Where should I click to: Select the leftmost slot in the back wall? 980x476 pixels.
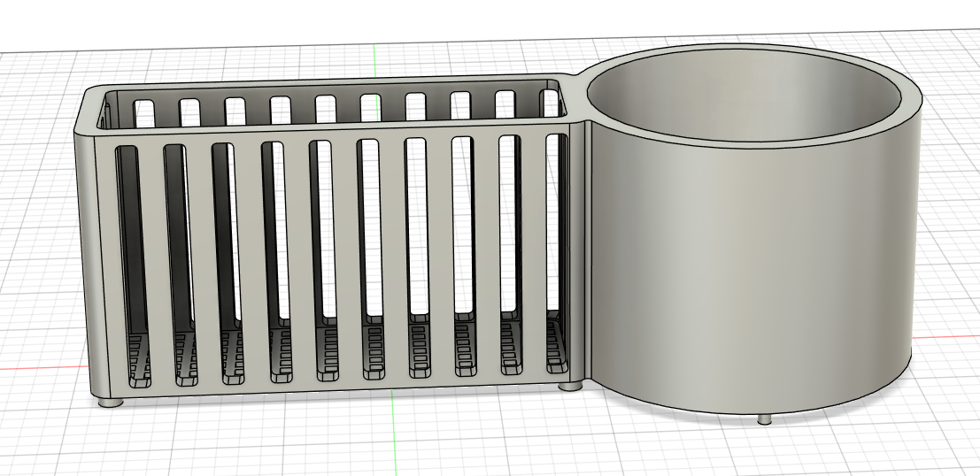tap(145, 111)
